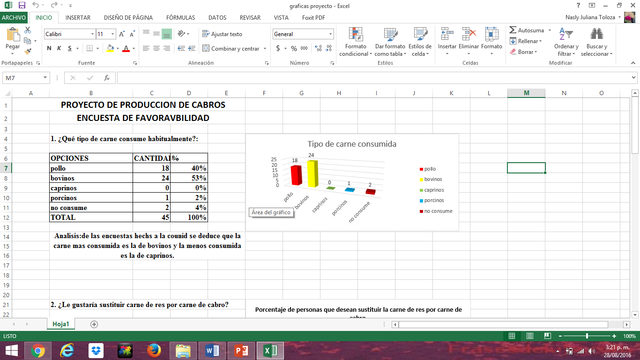This screenshot has width=640, height=360.
Task: Click the red font color swatch
Action: pos(126,49)
